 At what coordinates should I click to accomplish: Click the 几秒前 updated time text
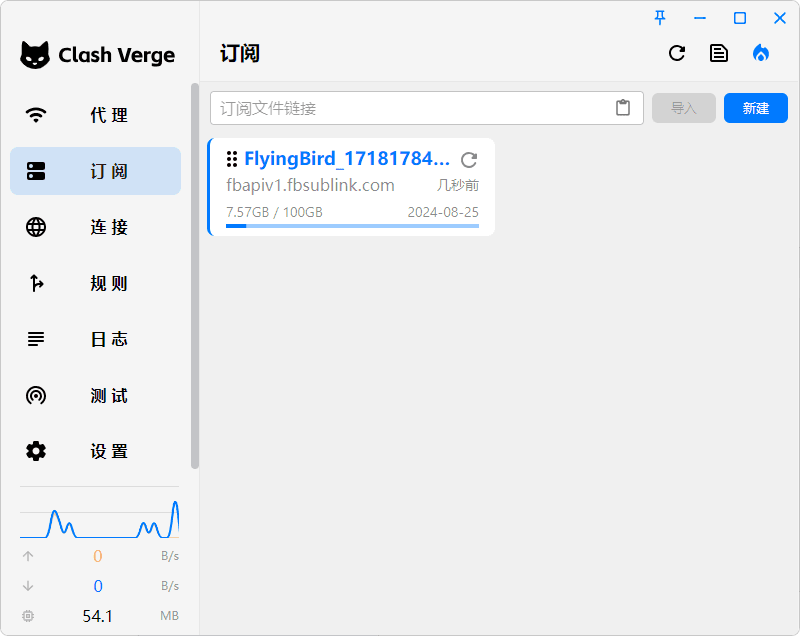(458, 185)
